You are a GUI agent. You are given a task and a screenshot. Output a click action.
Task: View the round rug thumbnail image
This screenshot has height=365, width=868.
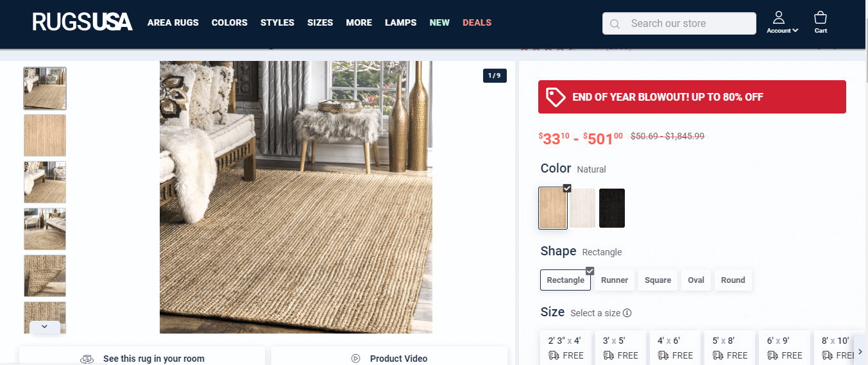45,228
